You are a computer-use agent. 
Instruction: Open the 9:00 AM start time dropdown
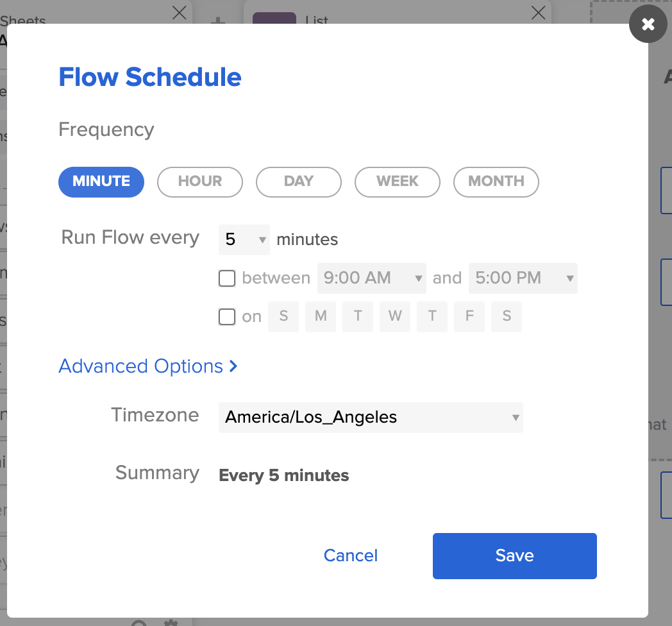click(x=372, y=278)
